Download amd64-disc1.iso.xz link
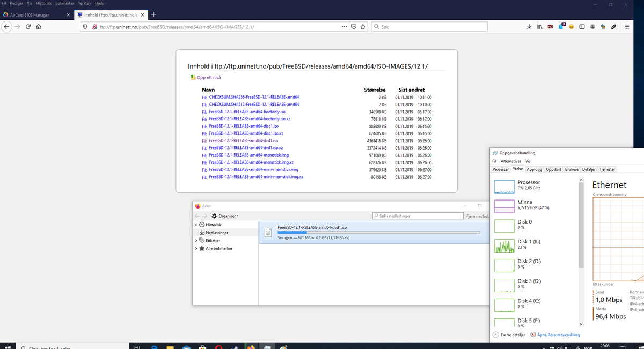This screenshot has height=349, width=644. click(246, 133)
